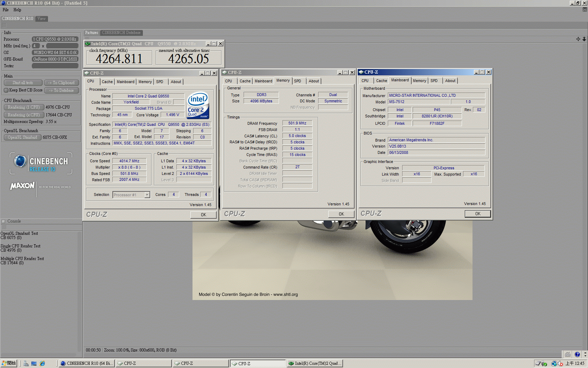Run the OpenGL Standard benchmark

coord(22,137)
